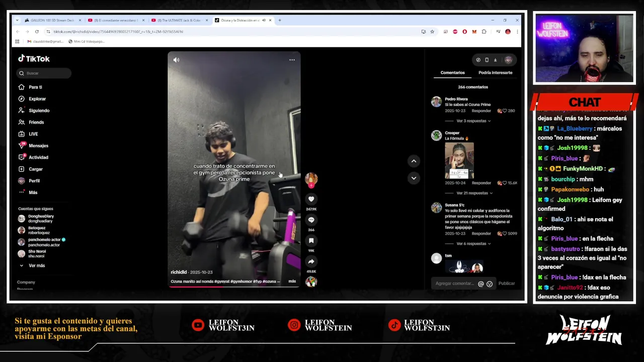Screen dimensions: 644x362
Task: Open richidld author name on video
Action: point(179,272)
